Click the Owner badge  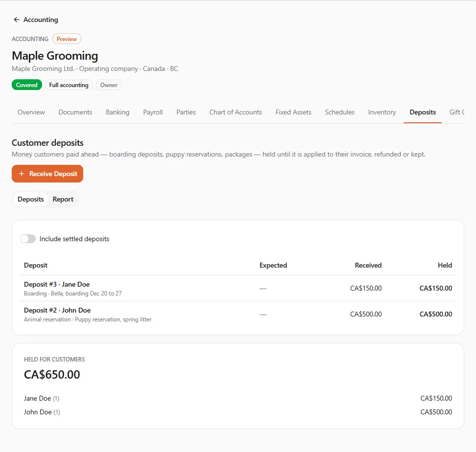click(109, 85)
